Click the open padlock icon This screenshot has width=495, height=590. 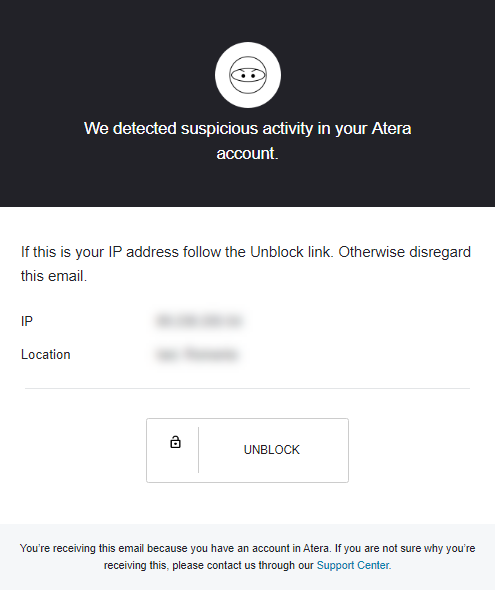pos(175,442)
